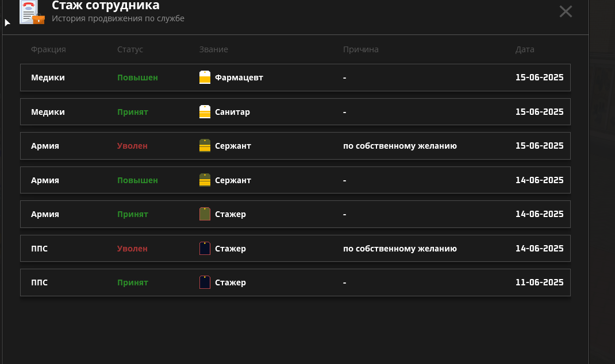Click Принят status in the Армия Стажер row

(133, 214)
